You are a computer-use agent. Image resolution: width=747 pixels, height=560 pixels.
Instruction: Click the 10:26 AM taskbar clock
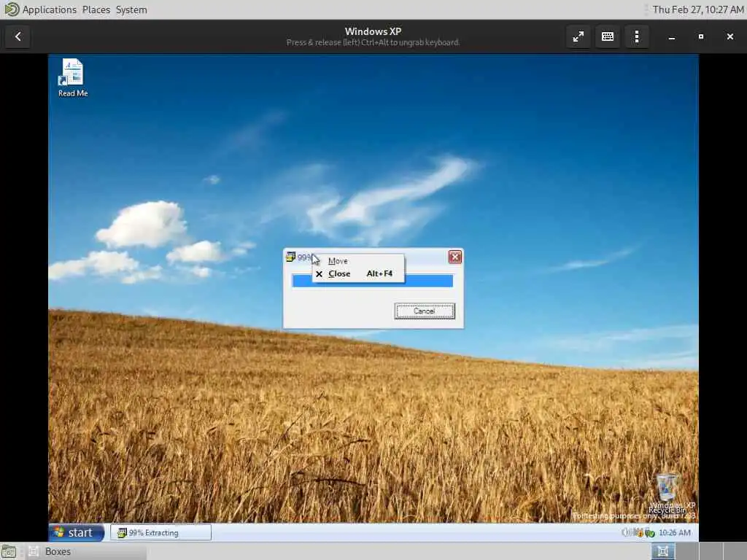coord(674,532)
